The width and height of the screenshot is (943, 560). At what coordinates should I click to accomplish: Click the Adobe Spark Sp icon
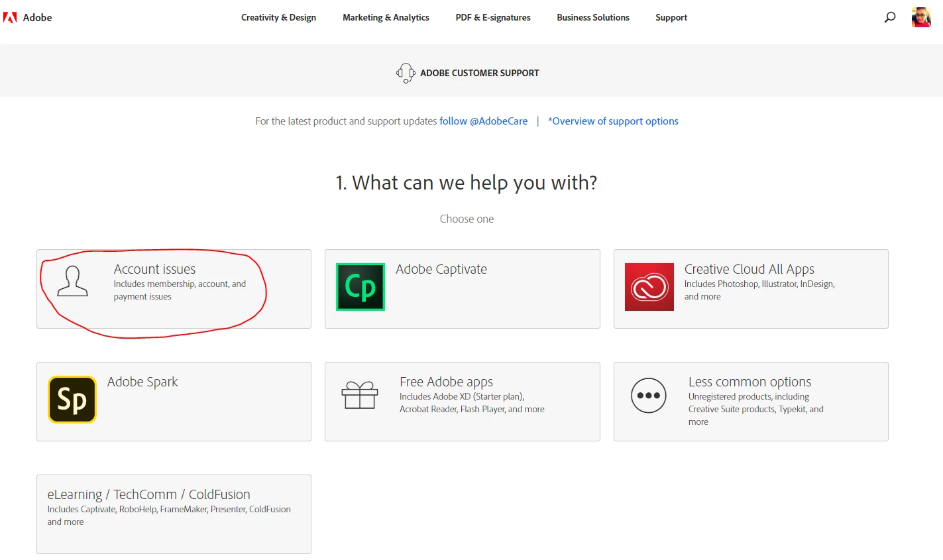point(72,400)
